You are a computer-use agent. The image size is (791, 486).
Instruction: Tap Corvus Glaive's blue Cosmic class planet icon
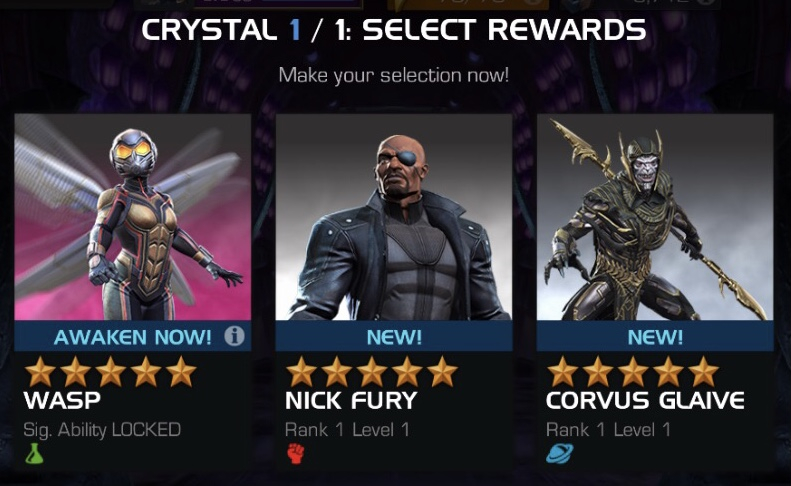(x=559, y=453)
